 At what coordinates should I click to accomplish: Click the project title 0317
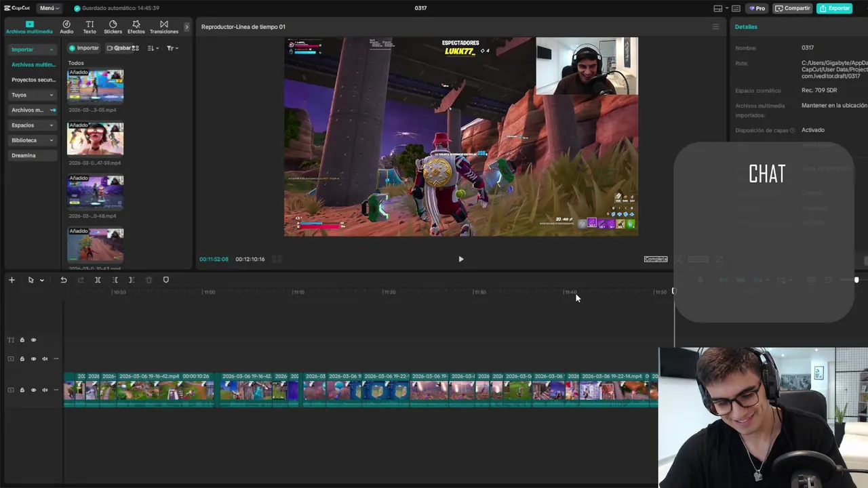point(420,8)
